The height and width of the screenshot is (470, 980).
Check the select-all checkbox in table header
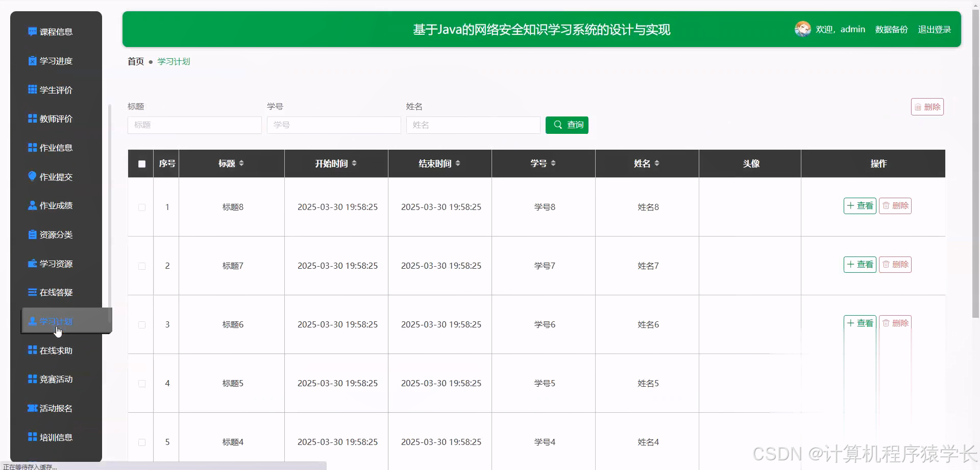141,164
